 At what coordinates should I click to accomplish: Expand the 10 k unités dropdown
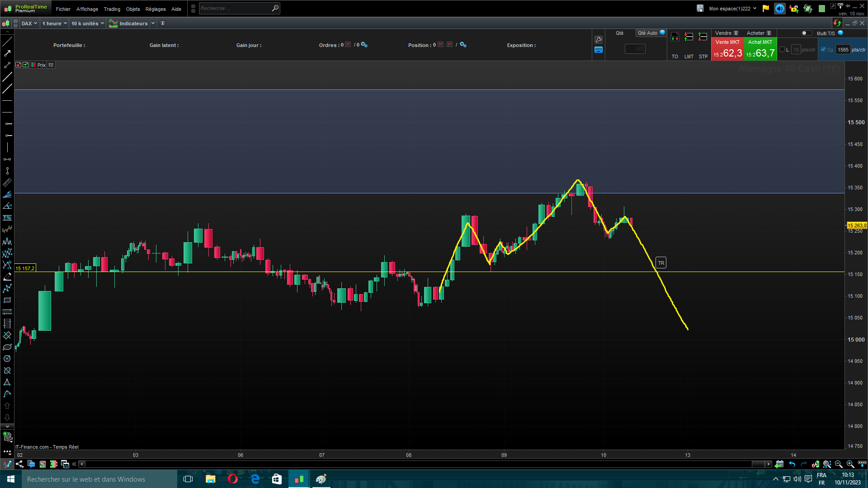tap(87, 23)
